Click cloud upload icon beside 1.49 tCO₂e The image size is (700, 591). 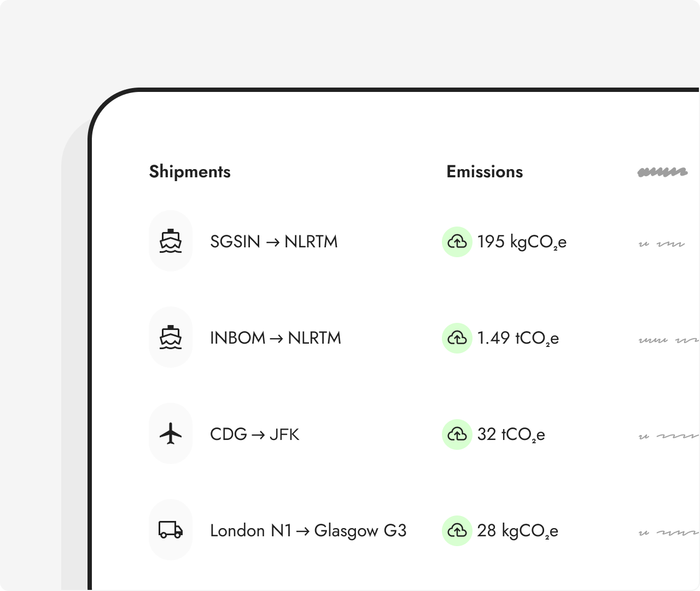tap(457, 338)
